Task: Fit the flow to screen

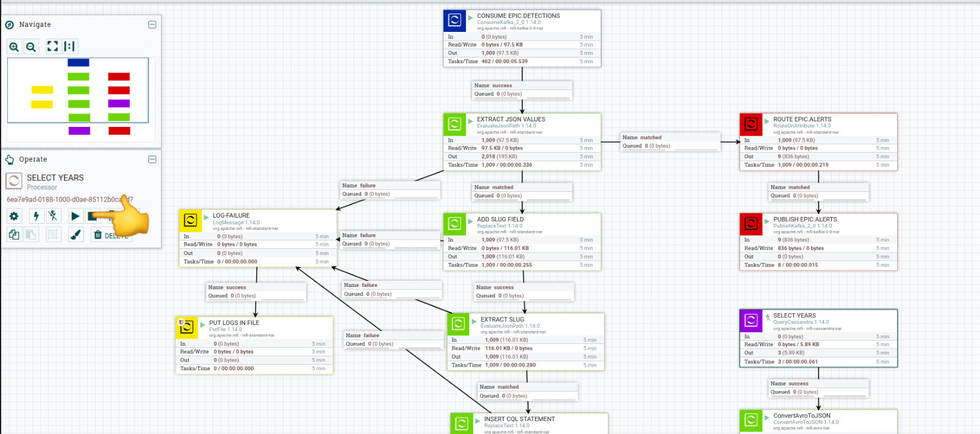Action: click(53, 47)
